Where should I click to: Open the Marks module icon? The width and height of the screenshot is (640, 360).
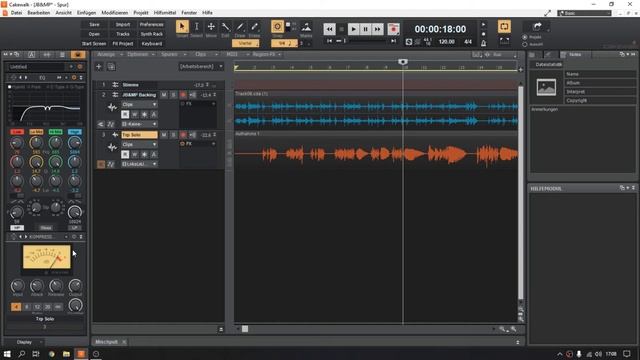tap(306, 27)
